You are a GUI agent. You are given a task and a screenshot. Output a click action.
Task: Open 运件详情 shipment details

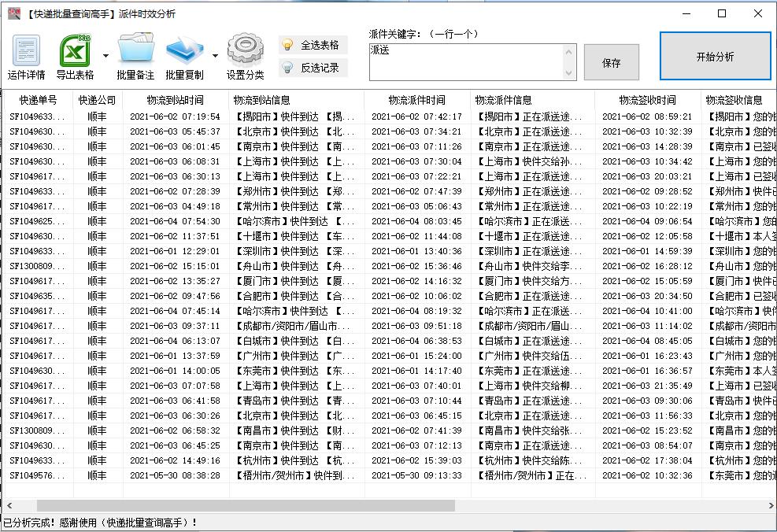point(26,57)
